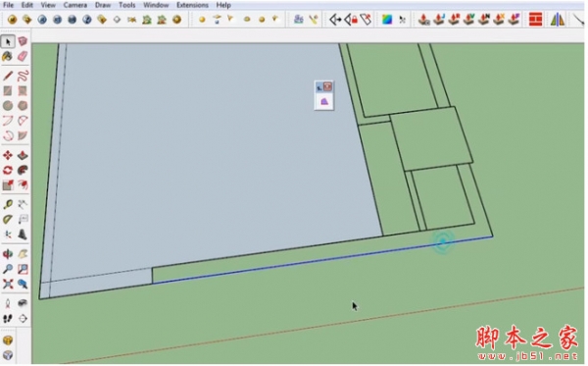588x366 pixels.
Task: Select the Axes tool
Action: click(8, 235)
